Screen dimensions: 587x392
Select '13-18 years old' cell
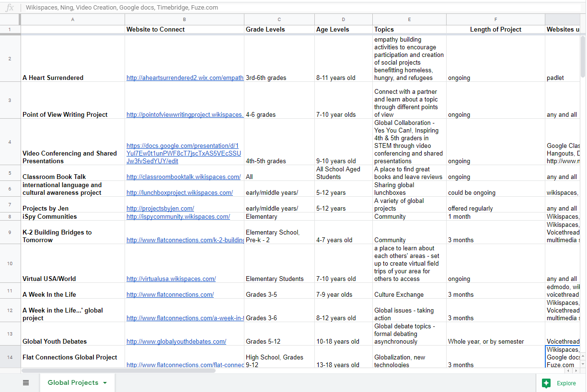(344, 357)
